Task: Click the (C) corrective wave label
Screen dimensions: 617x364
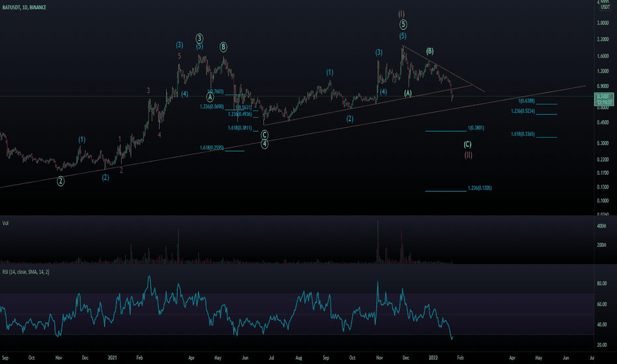Action: click(467, 144)
